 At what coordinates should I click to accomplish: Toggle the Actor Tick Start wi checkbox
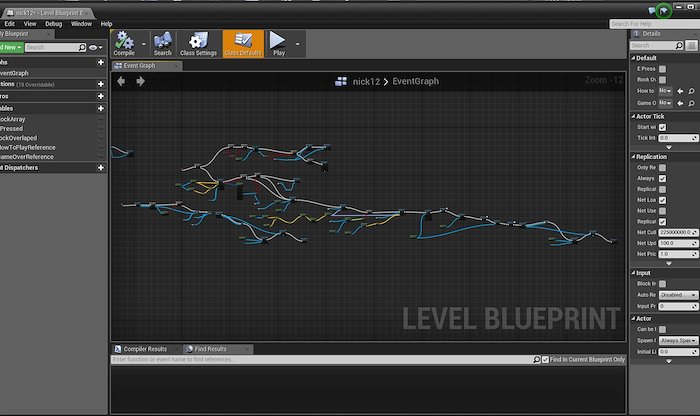coord(662,127)
